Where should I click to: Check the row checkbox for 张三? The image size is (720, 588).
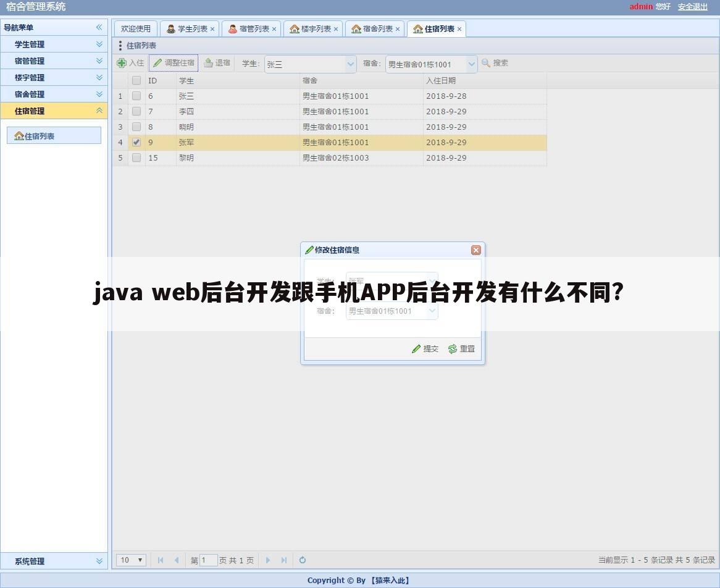coord(136,96)
